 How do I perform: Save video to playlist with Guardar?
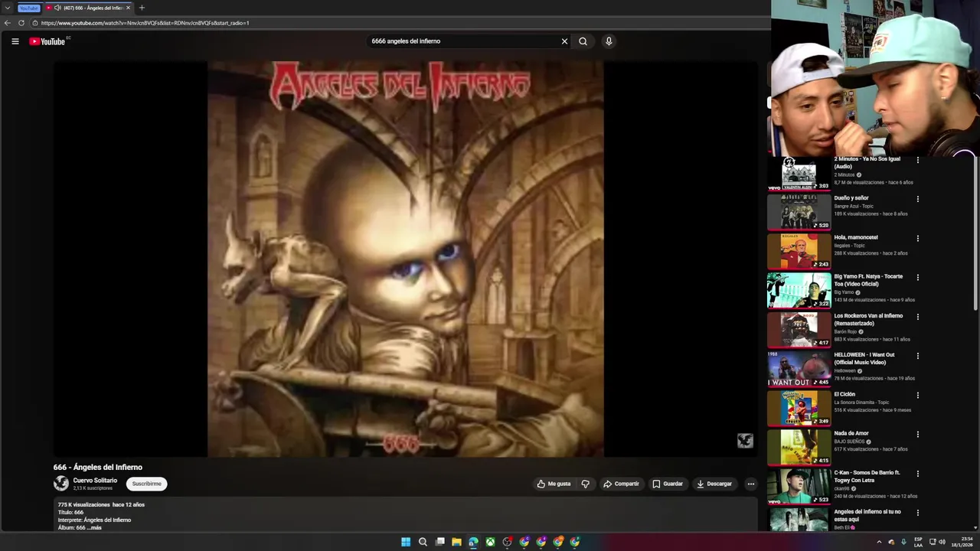click(667, 484)
